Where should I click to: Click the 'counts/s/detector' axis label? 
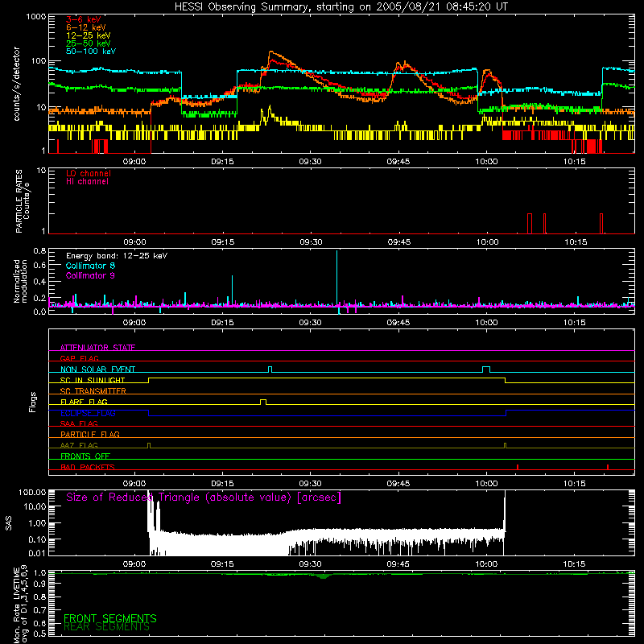coord(16,84)
